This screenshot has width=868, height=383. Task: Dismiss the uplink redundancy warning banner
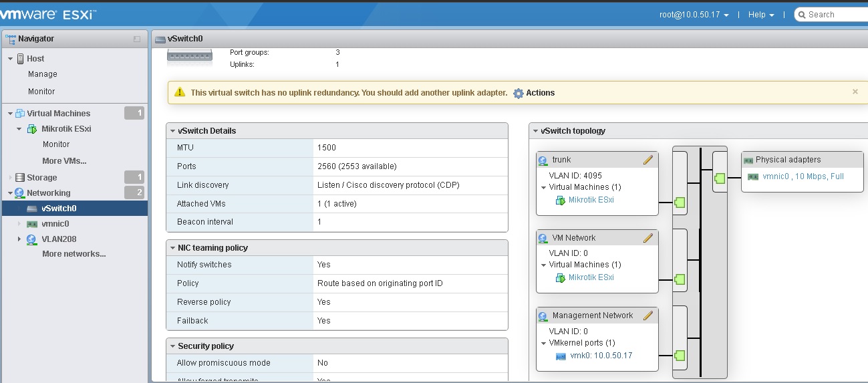tap(855, 92)
